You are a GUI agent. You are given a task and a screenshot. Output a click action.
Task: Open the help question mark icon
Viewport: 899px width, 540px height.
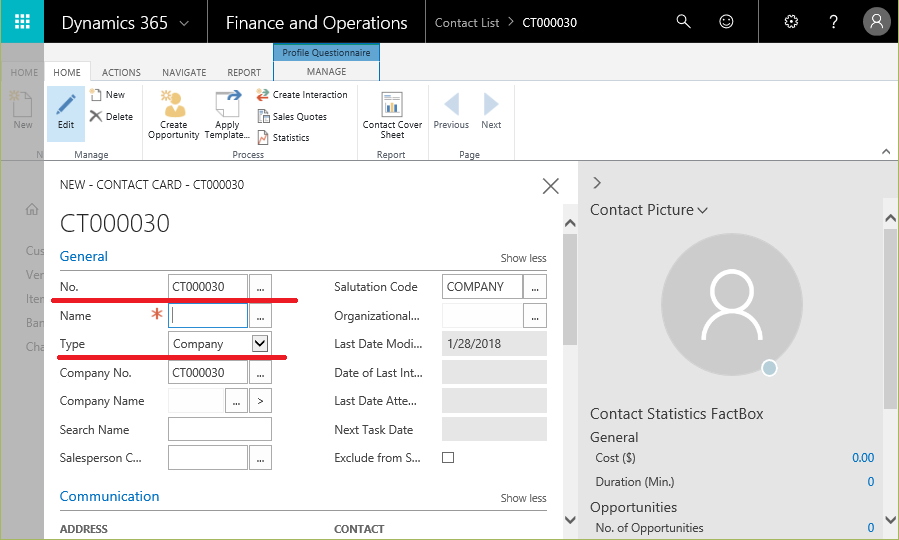pos(834,22)
